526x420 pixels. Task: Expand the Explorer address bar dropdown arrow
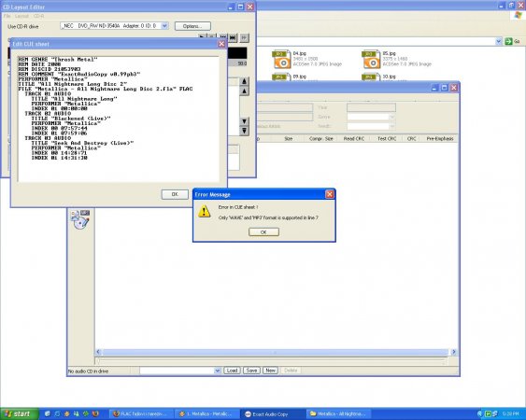[x=499, y=41]
